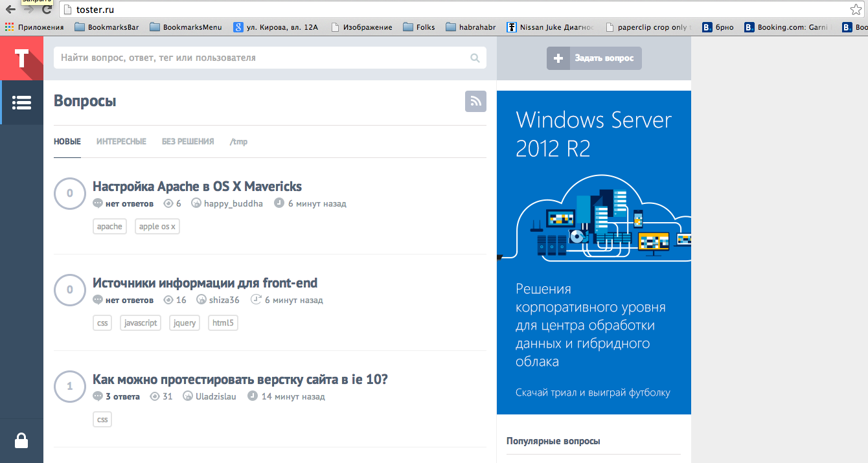Open question Источники информации для front-end
The height and width of the screenshot is (463, 868).
(205, 283)
